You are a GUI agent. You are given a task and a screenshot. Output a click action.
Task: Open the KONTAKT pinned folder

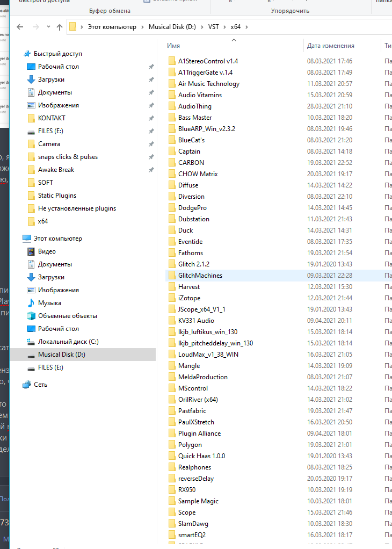(x=52, y=118)
